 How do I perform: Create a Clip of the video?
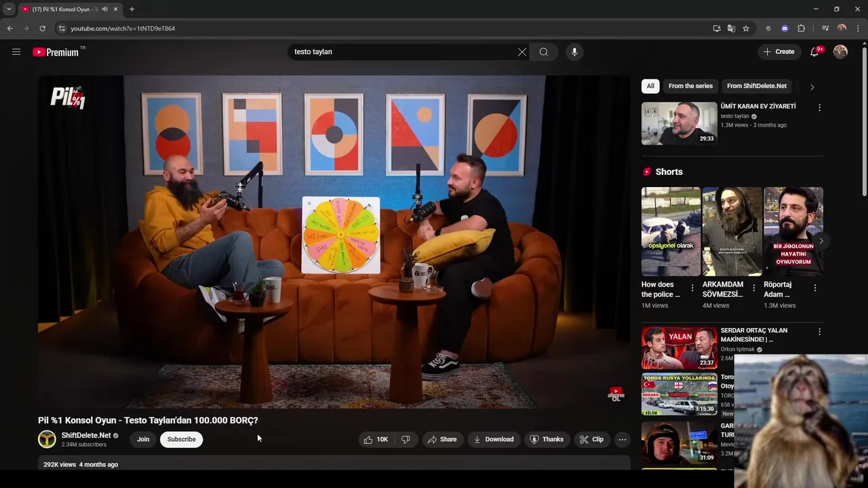(x=591, y=439)
